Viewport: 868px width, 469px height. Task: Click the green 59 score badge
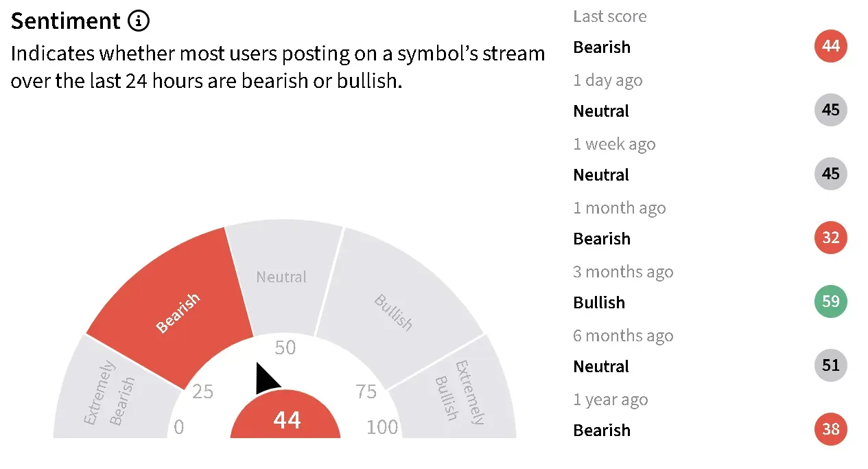pos(831,301)
